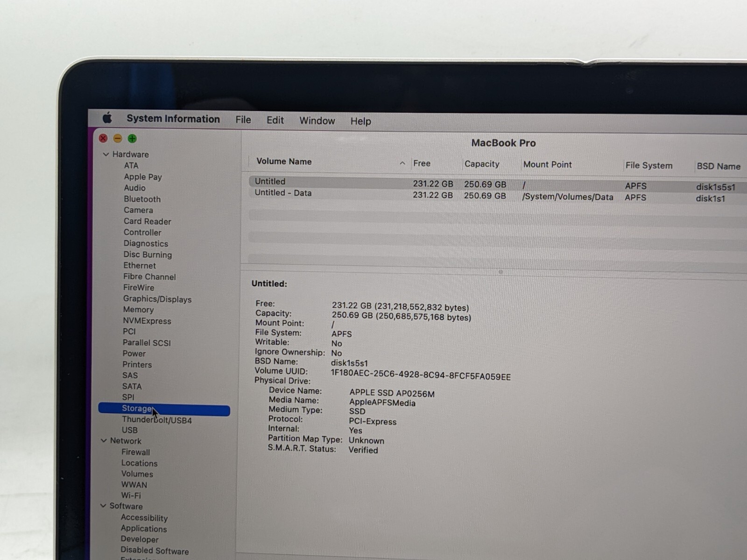
Task: Sort by the BSD Name column header
Action: 719,167
